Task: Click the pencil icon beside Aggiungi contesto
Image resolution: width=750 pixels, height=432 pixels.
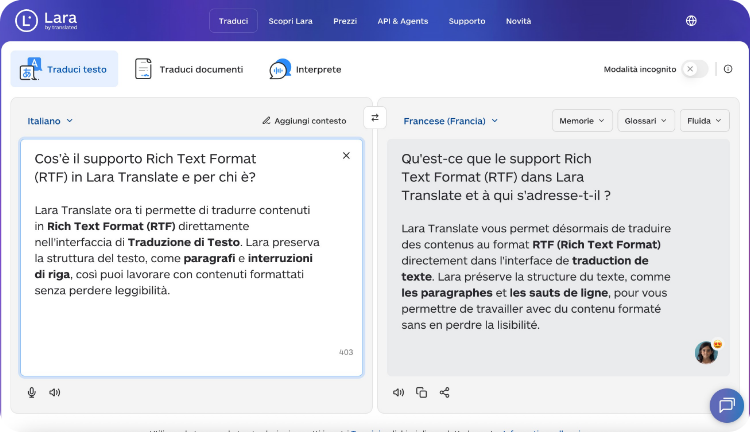Action: click(x=266, y=121)
